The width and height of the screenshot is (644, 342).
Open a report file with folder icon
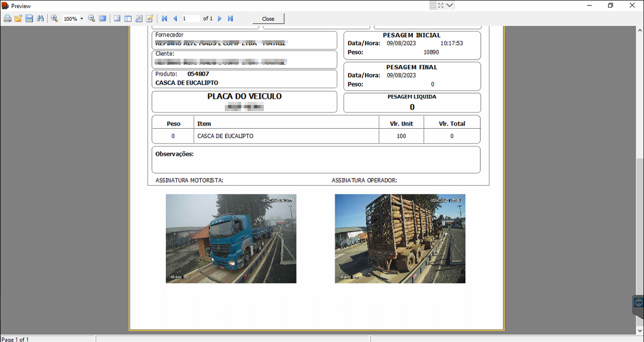pyautogui.click(x=18, y=19)
